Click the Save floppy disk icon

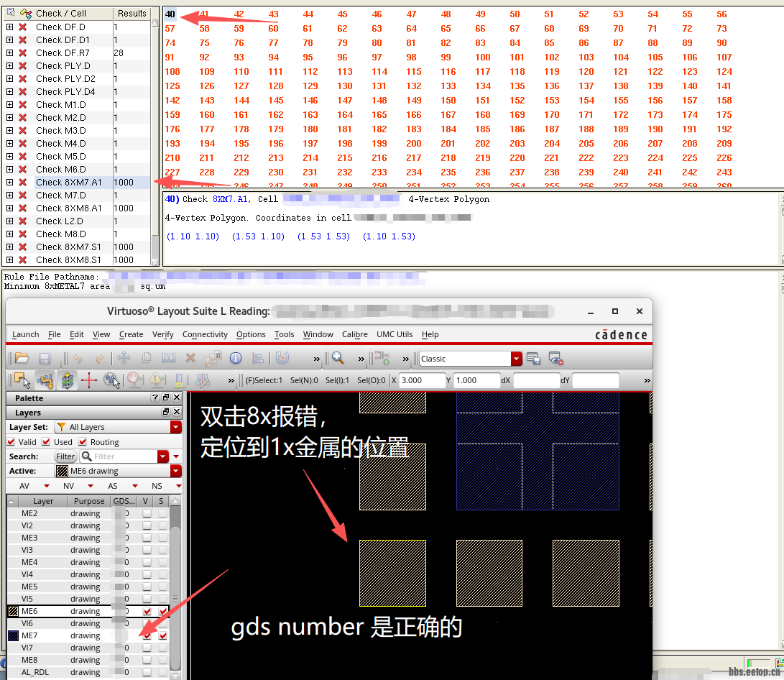pyautogui.click(x=45, y=359)
